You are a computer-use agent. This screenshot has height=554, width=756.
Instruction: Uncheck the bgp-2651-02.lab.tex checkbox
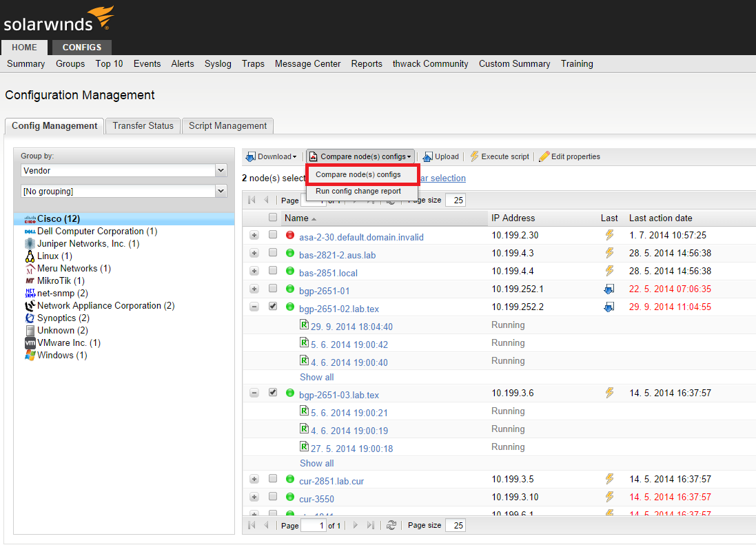tap(272, 306)
